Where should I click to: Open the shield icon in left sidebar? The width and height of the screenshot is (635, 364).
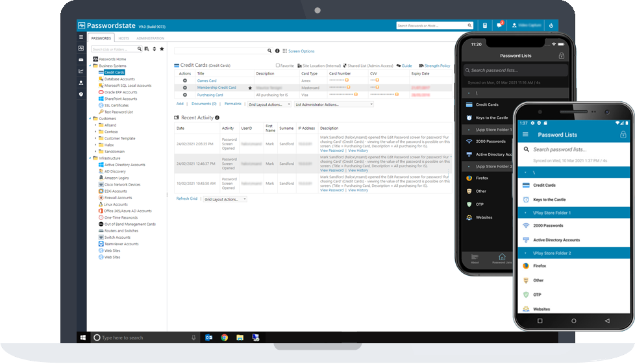click(81, 94)
